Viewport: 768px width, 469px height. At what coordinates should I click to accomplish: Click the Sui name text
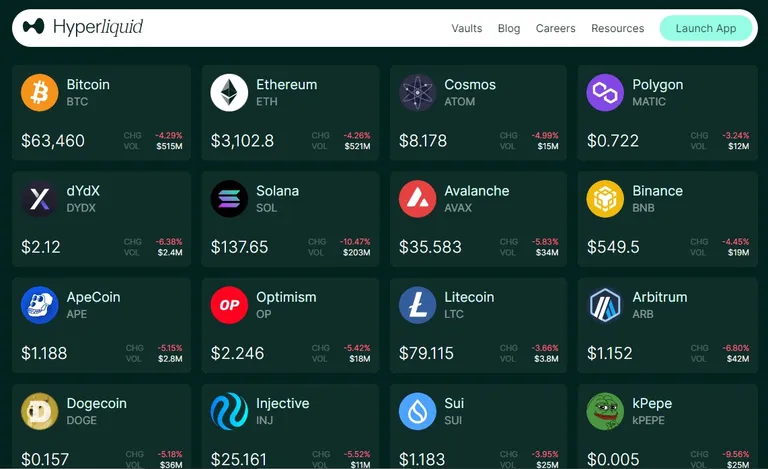(454, 403)
